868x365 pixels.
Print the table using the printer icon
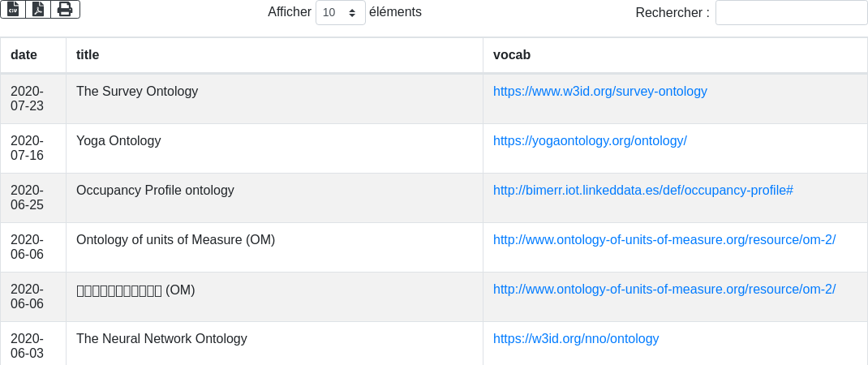pyautogui.click(x=66, y=10)
